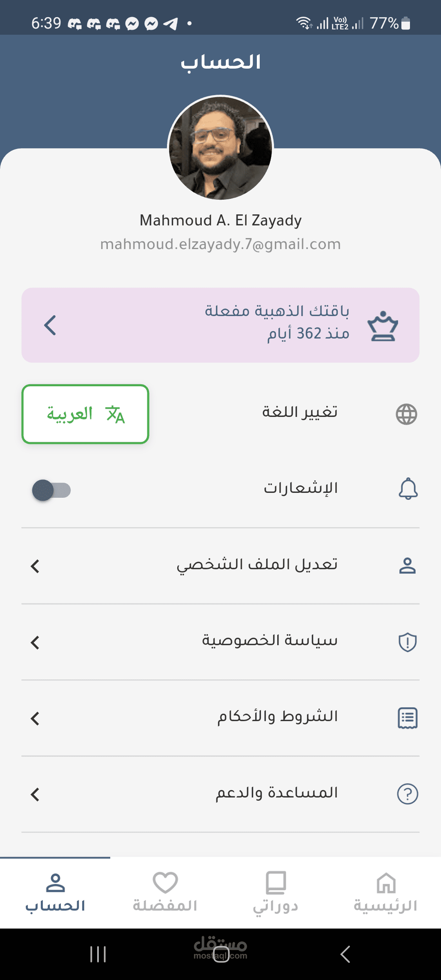Open the Favorites (المفضلة) tab
Image resolution: width=441 pixels, height=980 pixels.
165,893
